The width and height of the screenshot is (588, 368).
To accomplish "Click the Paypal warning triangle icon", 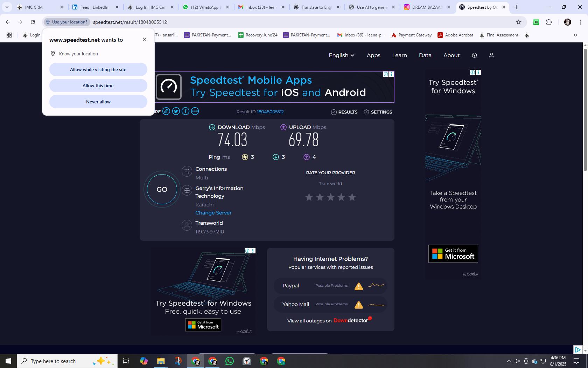I will point(359,286).
